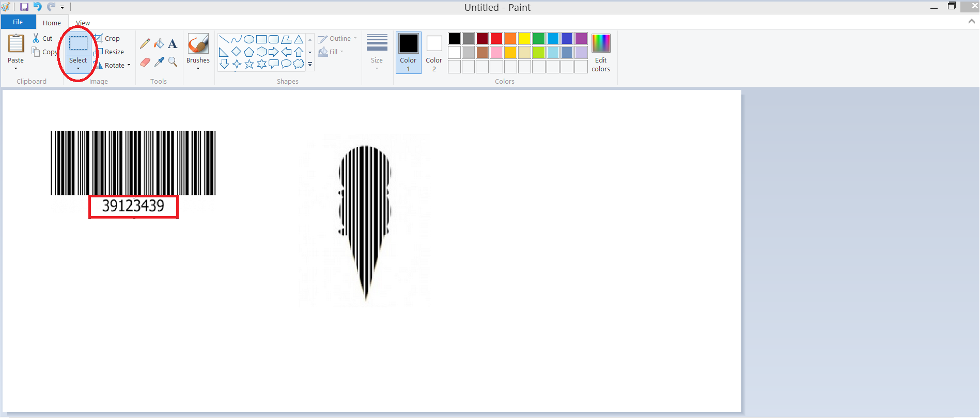Viewport: 980px width, 418px height.
Task: Click Cut in the Clipboard group
Action: (43, 38)
